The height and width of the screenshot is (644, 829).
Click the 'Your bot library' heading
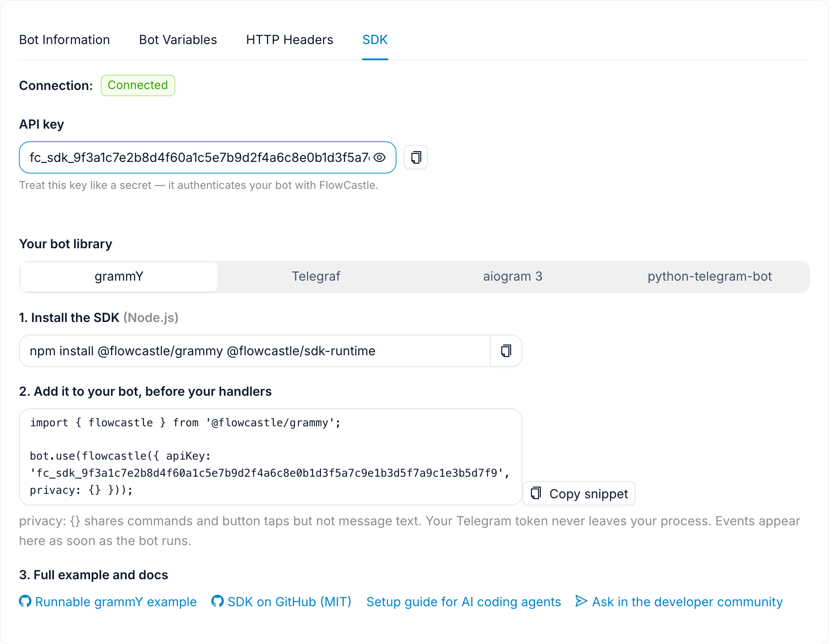[66, 244]
